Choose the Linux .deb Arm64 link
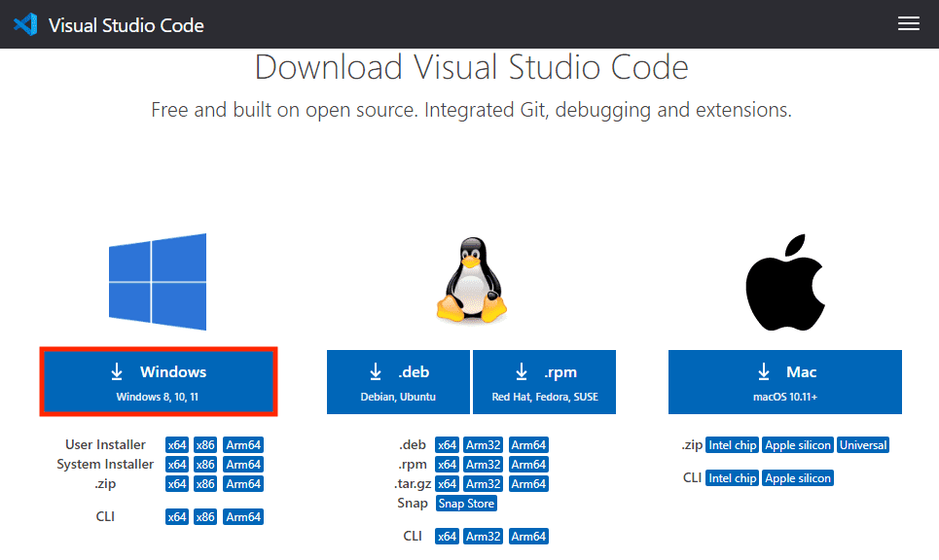The width and height of the screenshot is (939, 560). click(x=528, y=445)
